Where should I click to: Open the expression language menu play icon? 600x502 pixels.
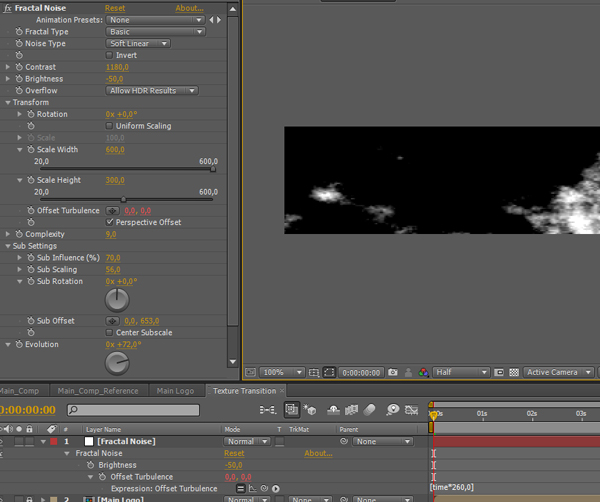click(x=276, y=489)
